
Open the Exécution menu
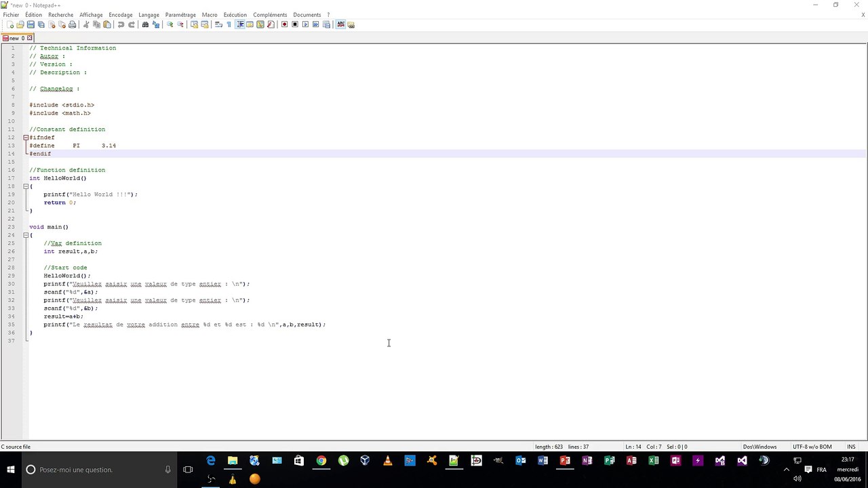point(235,15)
